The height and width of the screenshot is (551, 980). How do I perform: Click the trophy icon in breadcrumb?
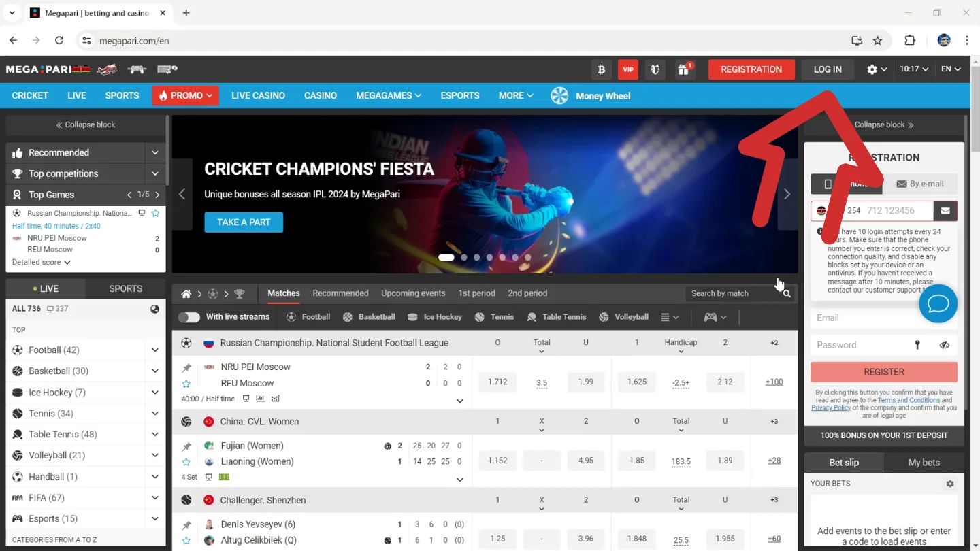pyautogui.click(x=239, y=294)
